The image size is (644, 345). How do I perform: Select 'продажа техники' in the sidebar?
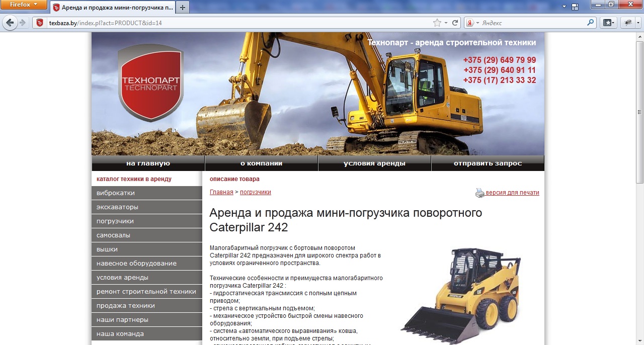(147, 306)
